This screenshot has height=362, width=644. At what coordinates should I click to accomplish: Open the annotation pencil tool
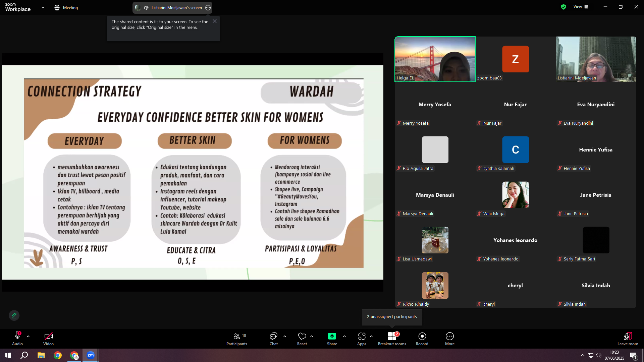tap(14, 315)
